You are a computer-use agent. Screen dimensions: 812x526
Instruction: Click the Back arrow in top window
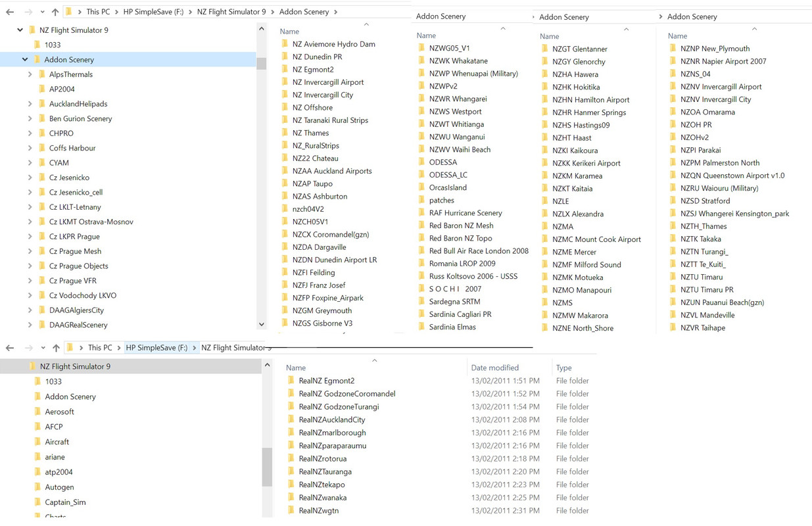pos(10,12)
